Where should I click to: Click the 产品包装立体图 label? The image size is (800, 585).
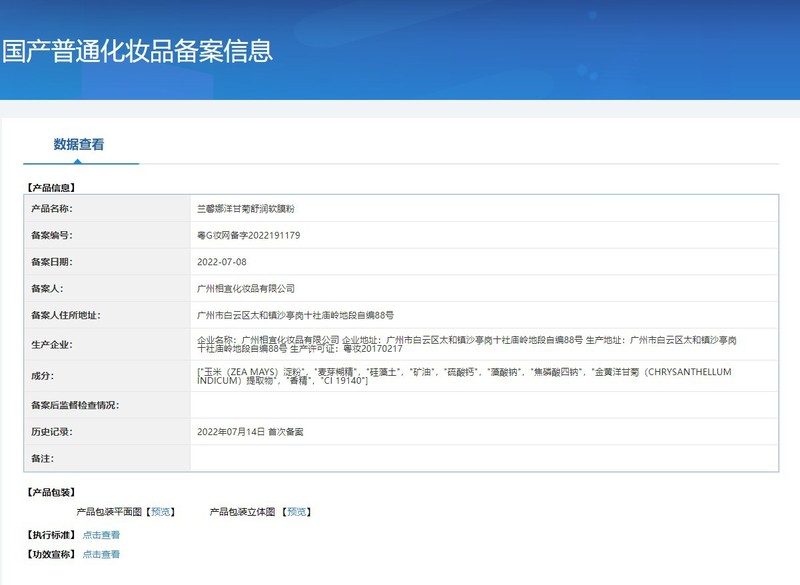pos(242,512)
